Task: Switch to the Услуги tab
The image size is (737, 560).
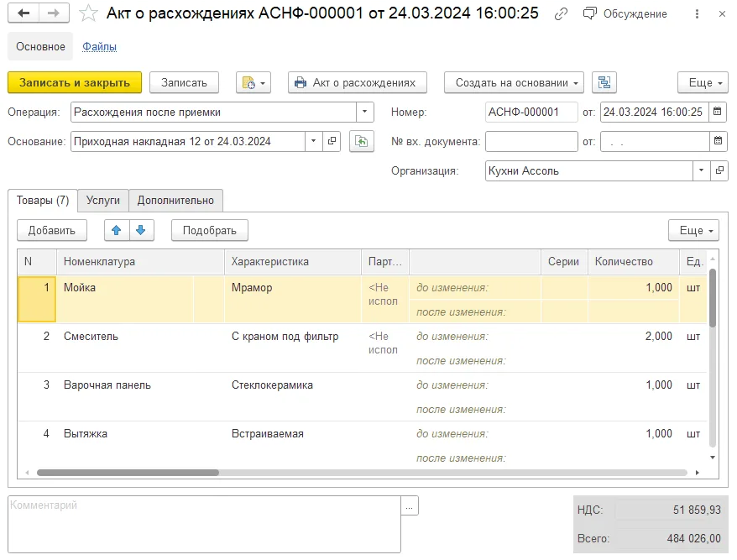Action: point(103,201)
